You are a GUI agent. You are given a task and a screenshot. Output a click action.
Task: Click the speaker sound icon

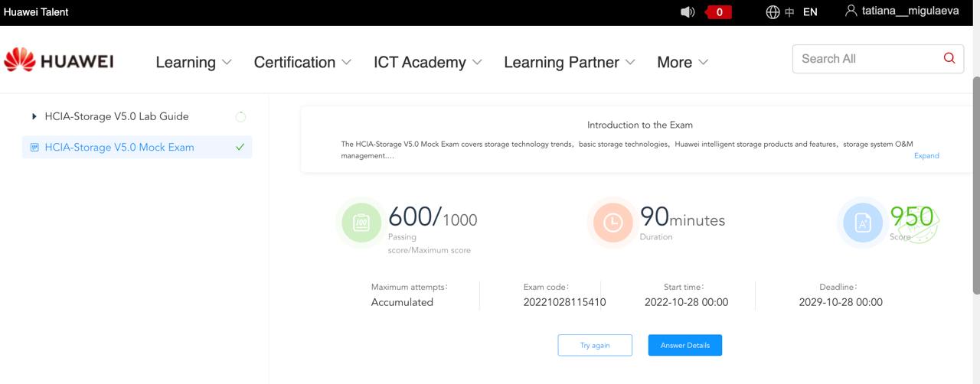687,12
